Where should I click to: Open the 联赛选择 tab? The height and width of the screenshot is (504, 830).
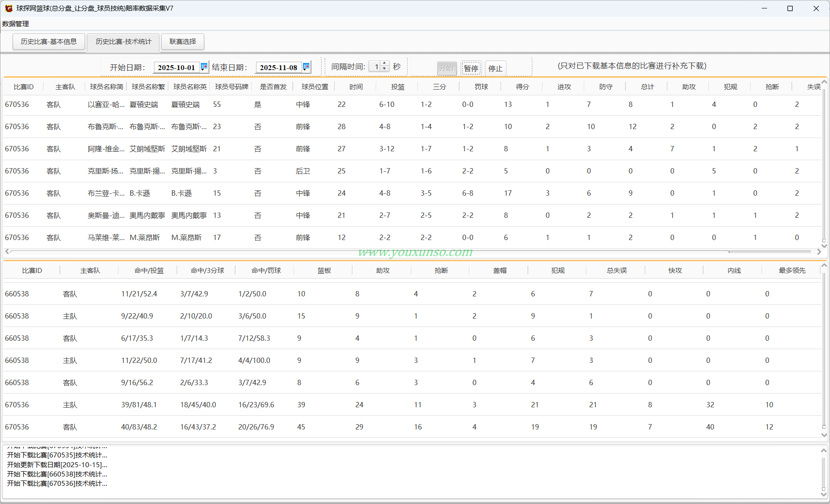(183, 42)
